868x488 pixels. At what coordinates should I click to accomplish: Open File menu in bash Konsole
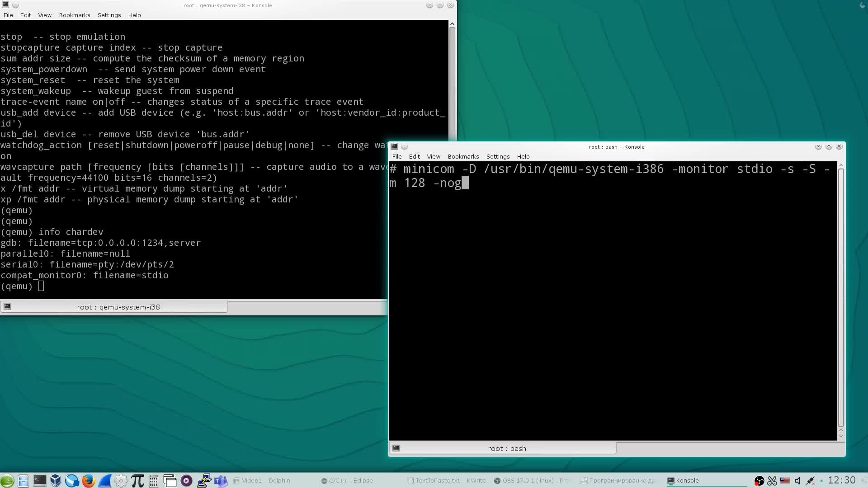397,156
